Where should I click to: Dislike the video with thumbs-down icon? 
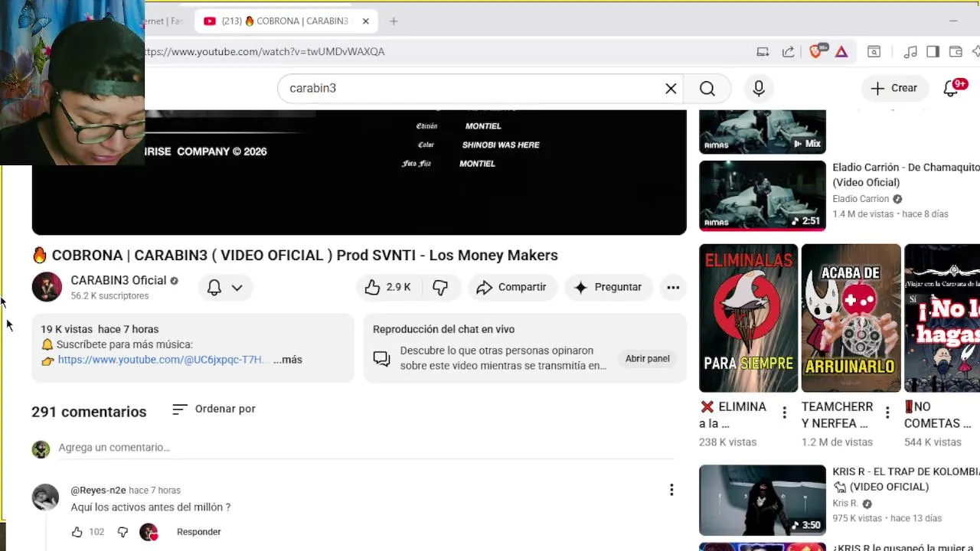tap(440, 287)
